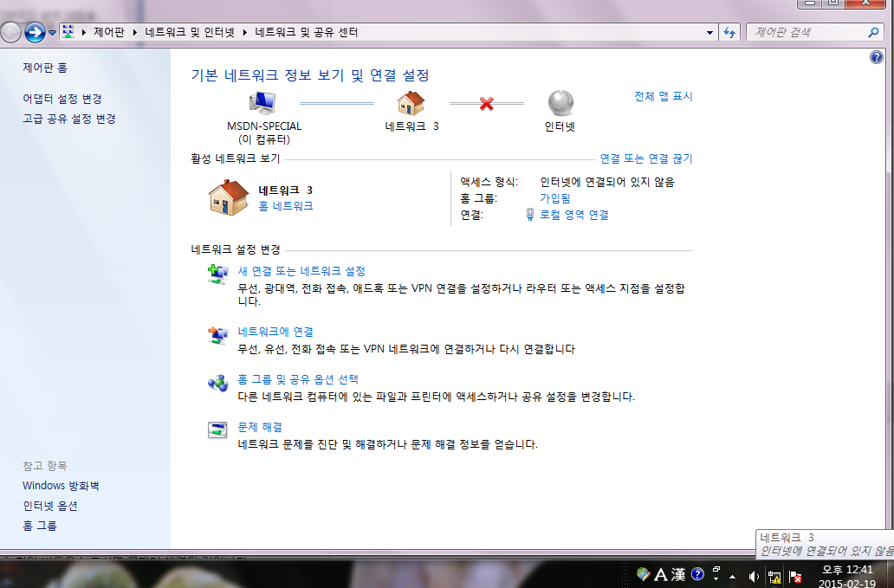Click the forward navigation arrow button
Viewport: 894px width, 588px height.
point(35,33)
